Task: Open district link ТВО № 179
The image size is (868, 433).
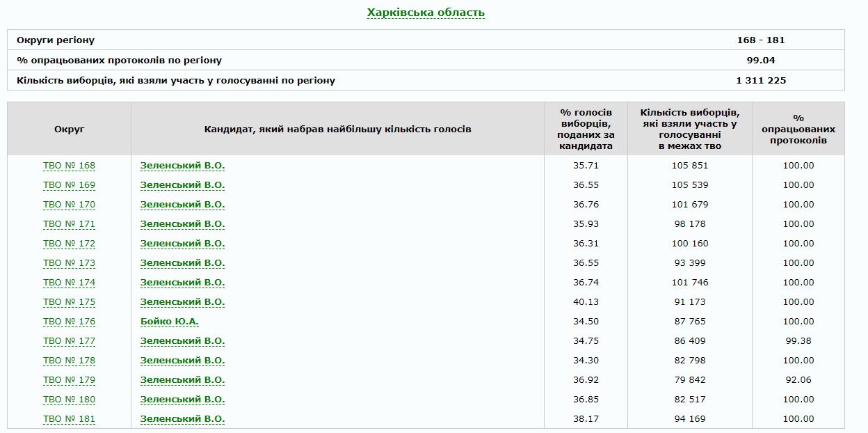Action: [69, 380]
